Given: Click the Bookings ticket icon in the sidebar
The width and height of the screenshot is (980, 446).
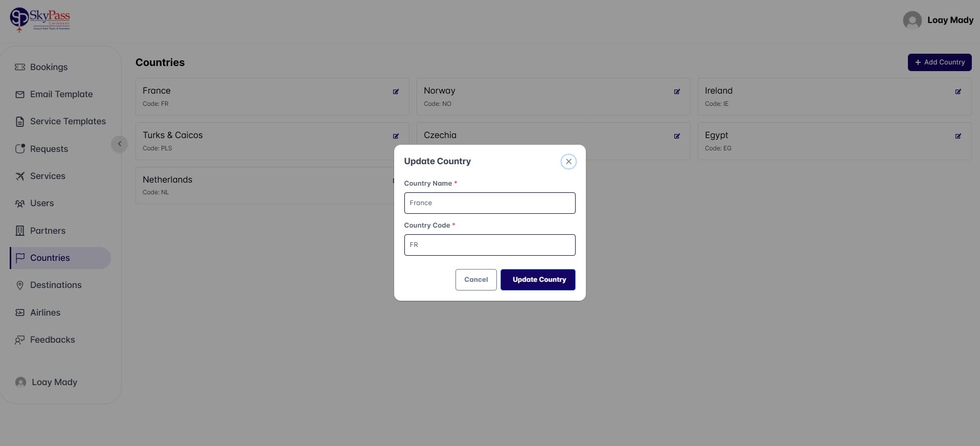Looking at the screenshot, I should 20,67.
